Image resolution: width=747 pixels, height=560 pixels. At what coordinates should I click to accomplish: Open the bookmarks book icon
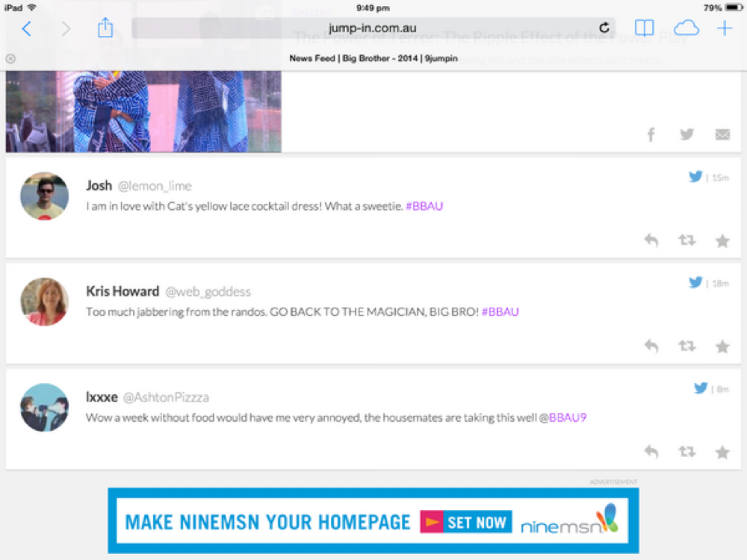(644, 28)
